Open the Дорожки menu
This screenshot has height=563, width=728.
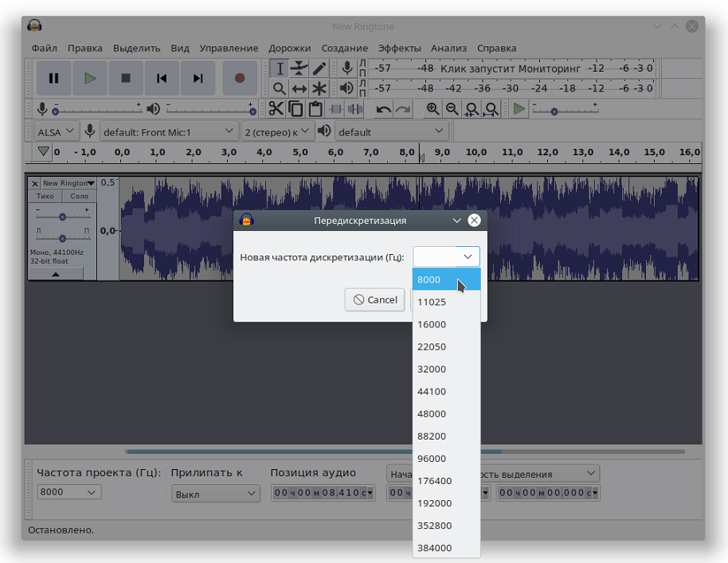[290, 48]
